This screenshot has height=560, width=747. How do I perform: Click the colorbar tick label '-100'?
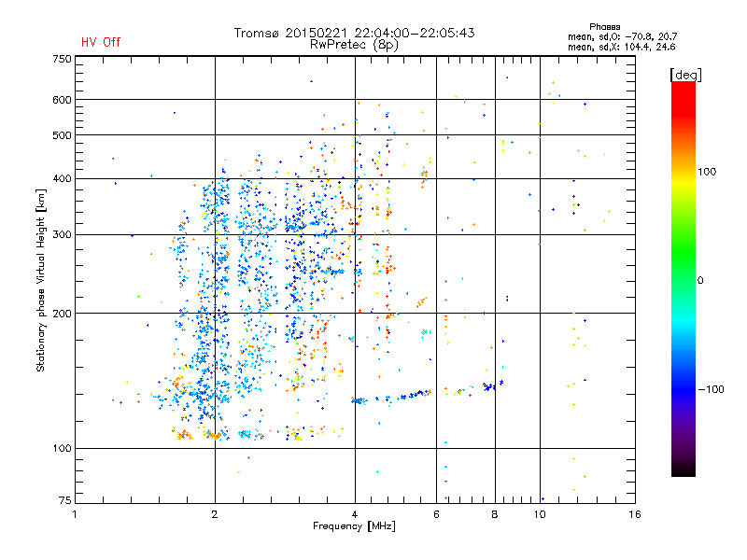pos(712,389)
